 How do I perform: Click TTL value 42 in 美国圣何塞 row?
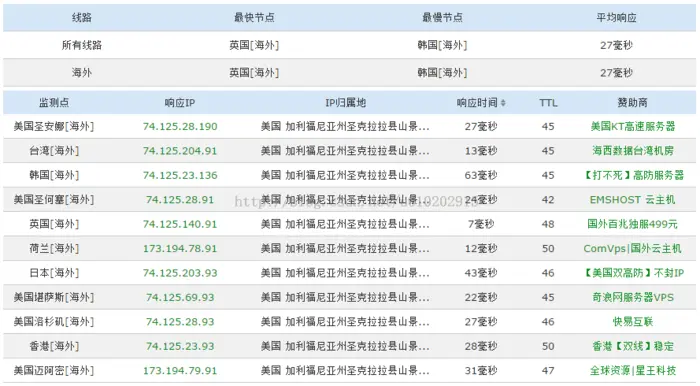coord(548,200)
